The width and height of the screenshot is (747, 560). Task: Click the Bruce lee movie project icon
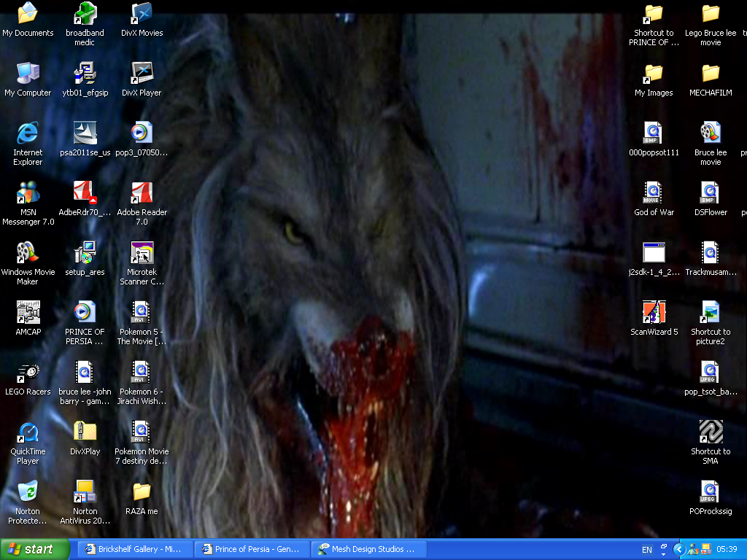(x=711, y=133)
